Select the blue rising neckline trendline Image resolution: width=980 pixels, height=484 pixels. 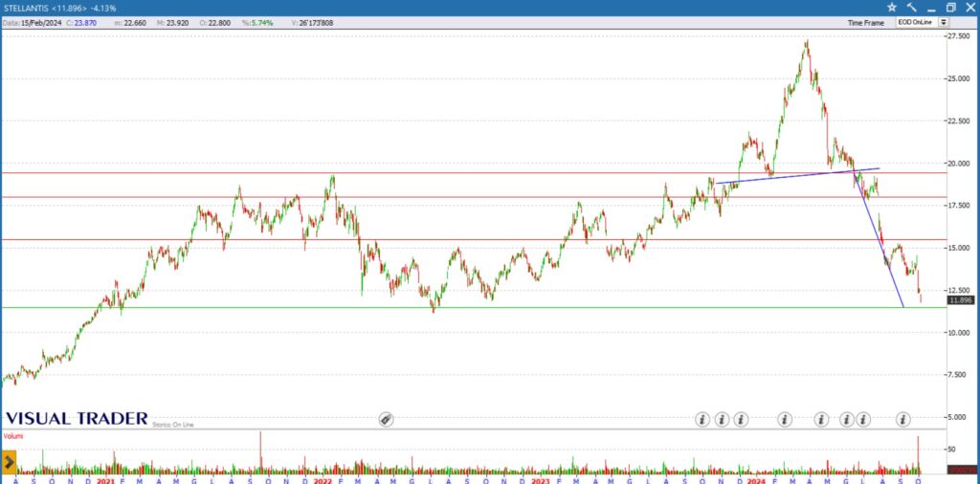[797, 175]
